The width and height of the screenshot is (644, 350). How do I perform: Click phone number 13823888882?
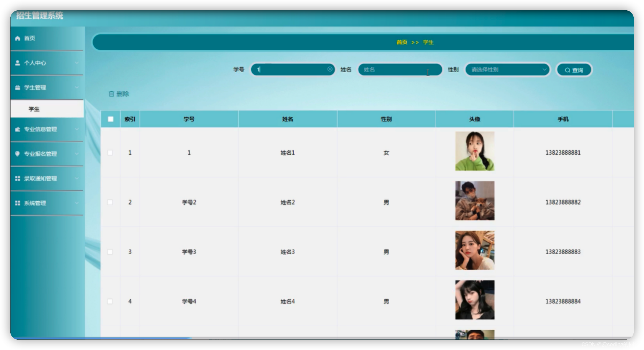(x=563, y=202)
